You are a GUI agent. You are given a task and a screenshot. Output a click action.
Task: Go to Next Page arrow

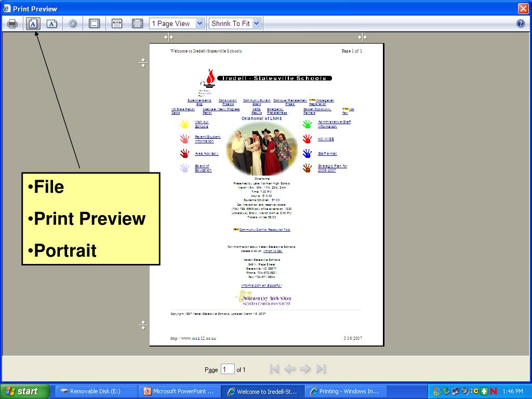[x=305, y=369]
